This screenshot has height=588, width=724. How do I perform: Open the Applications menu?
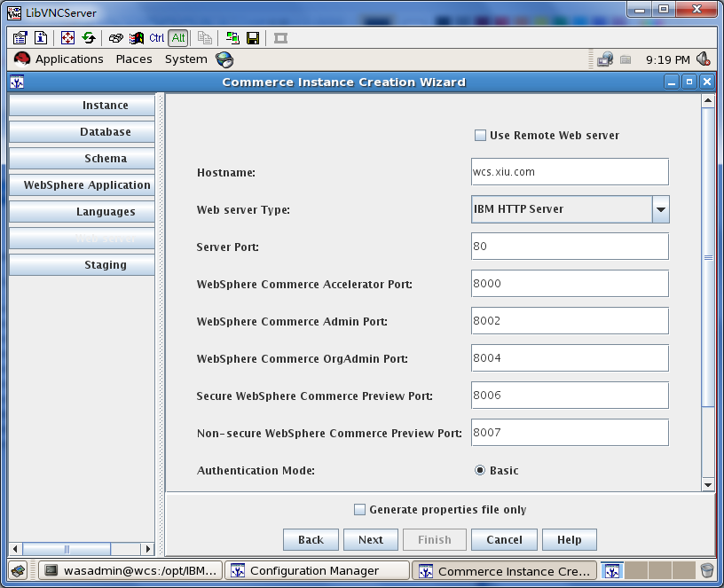click(x=69, y=59)
